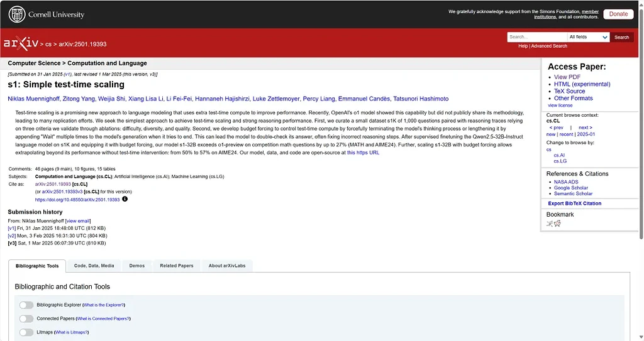Click into the search input field
This screenshot has height=341, width=644.
point(536,37)
